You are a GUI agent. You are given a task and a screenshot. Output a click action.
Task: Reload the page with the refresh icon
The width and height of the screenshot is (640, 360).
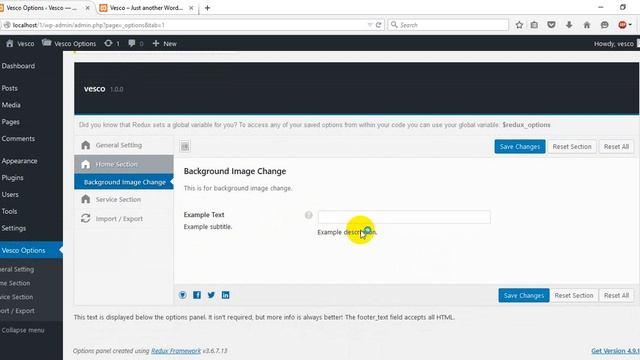(378, 25)
